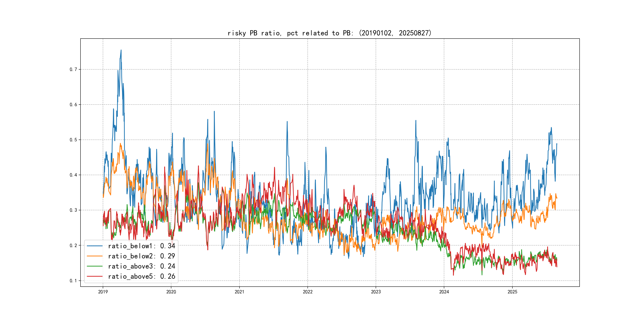Image resolution: width=644 pixels, height=322 pixels.
Task: Click the green ratio_above3 legend line
Action: pyautogui.click(x=94, y=266)
